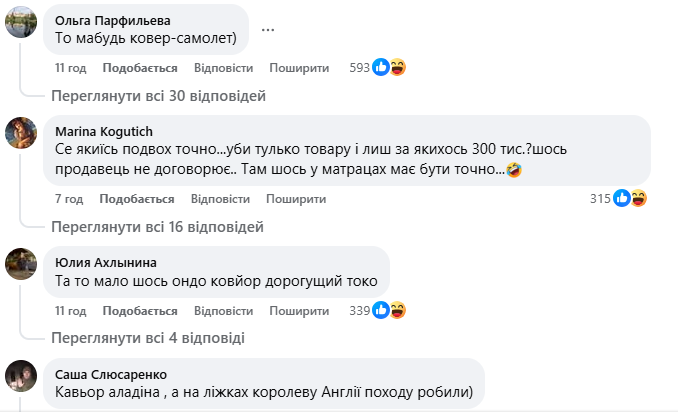Open Marina Kogutich's profile name link
The width and height of the screenshot is (678, 417).
click(x=104, y=130)
